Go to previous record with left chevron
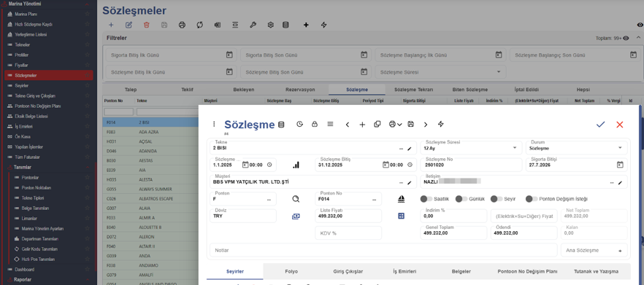 (348, 125)
